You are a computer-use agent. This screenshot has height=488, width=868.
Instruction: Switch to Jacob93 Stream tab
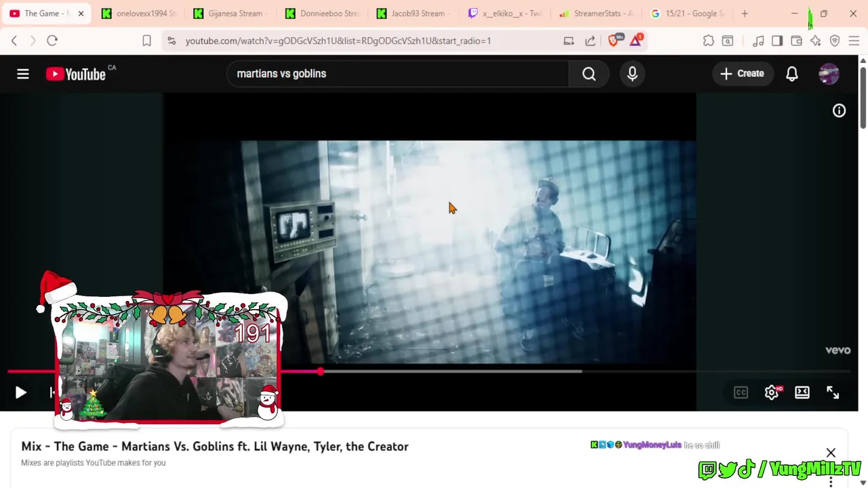coord(414,14)
